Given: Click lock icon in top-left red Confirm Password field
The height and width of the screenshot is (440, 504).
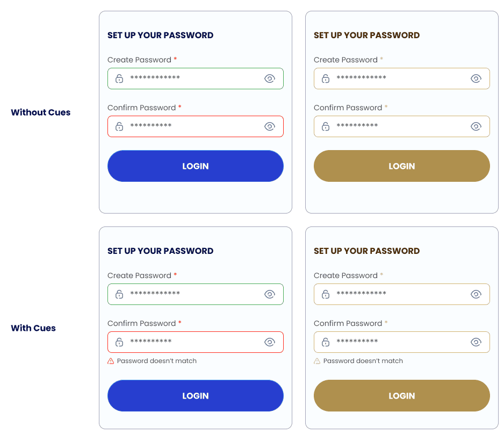Looking at the screenshot, I should point(119,126).
